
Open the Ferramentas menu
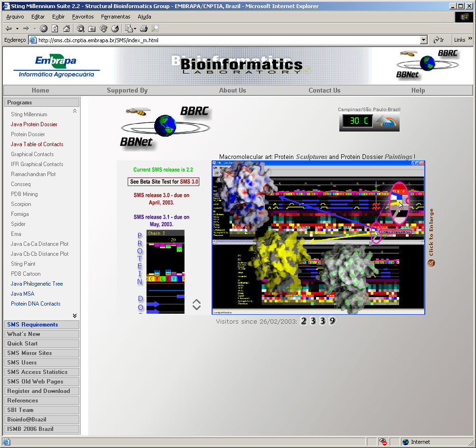pyautogui.click(x=116, y=17)
